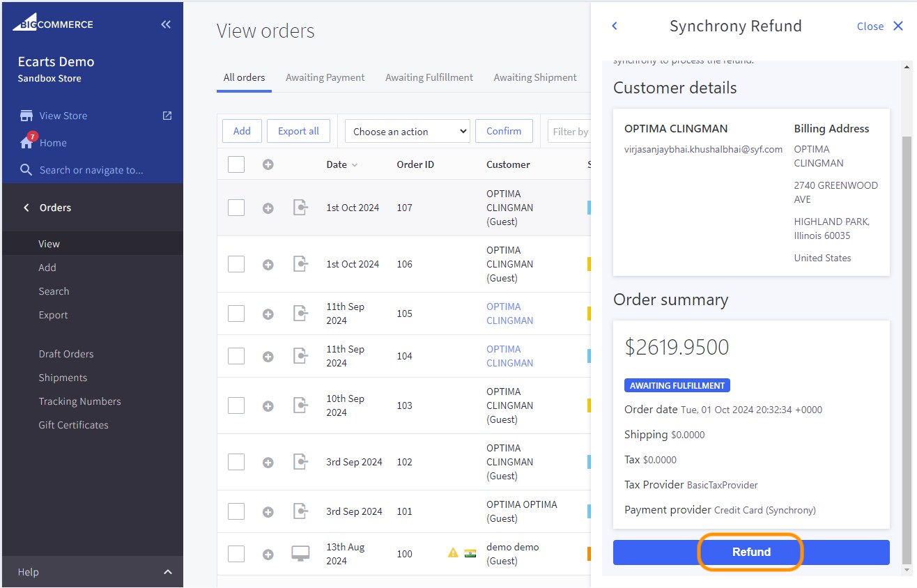
Task: Click the Export all button
Action: 298,130
